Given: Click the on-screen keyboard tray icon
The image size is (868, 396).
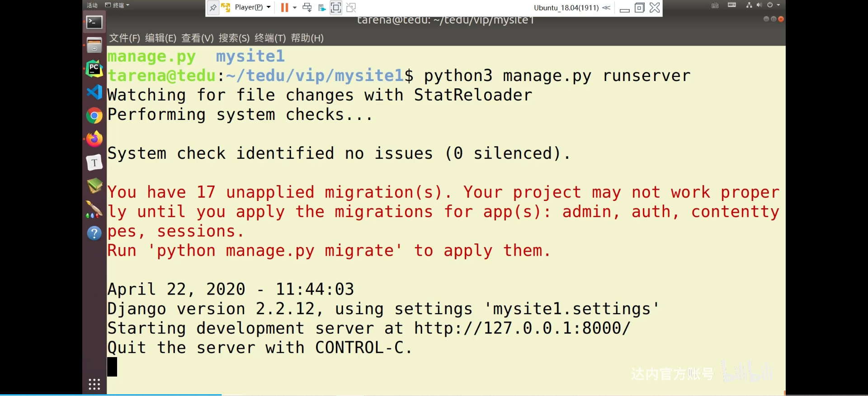Looking at the screenshot, I should tap(732, 5).
